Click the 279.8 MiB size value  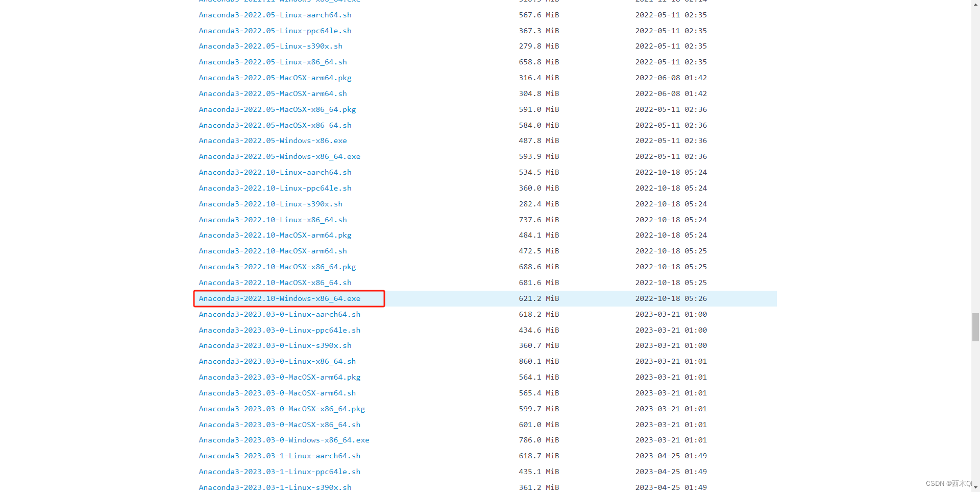(539, 46)
